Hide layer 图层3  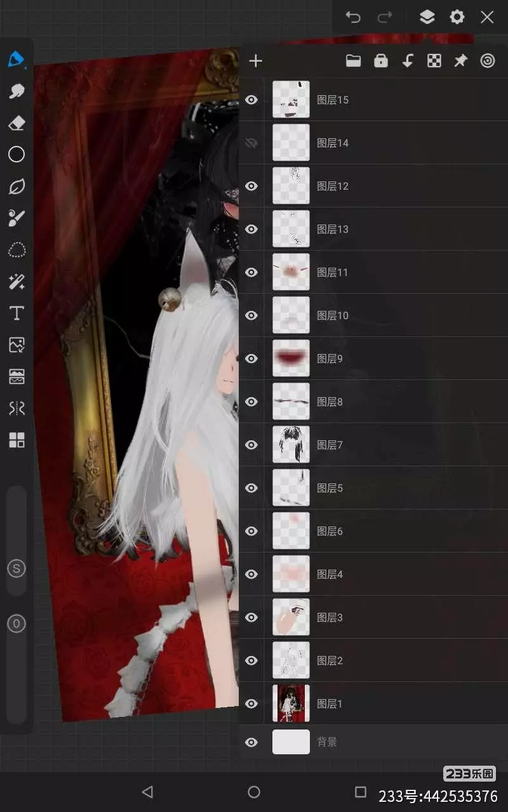(x=252, y=617)
